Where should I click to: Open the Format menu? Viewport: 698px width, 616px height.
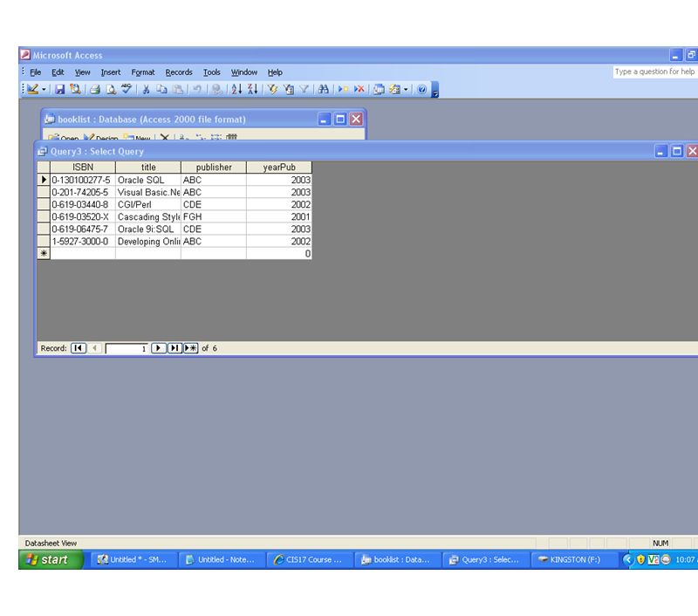pos(143,72)
